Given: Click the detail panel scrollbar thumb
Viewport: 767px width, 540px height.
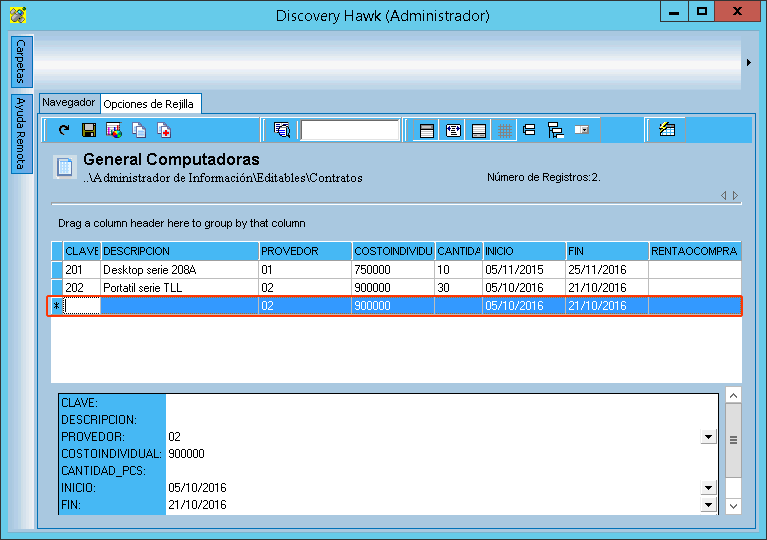Looking at the screenshot, I should click(733, 440).
